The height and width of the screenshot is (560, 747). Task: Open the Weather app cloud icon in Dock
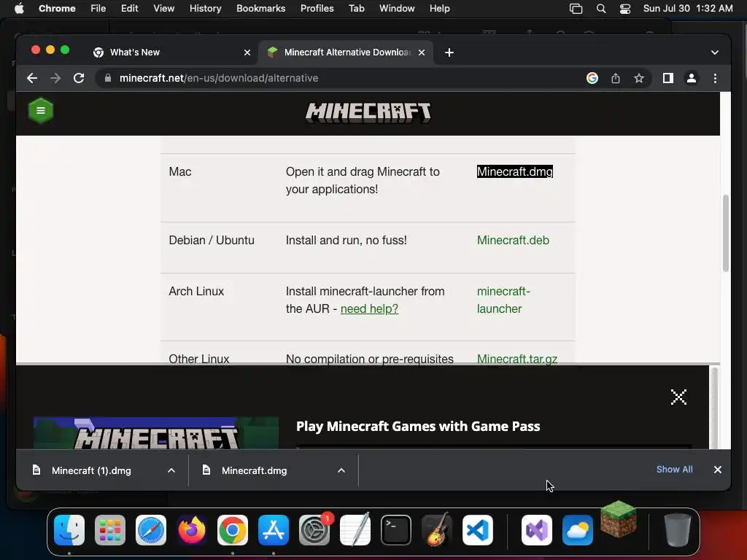pyautogui.click(x=578, y=530)
